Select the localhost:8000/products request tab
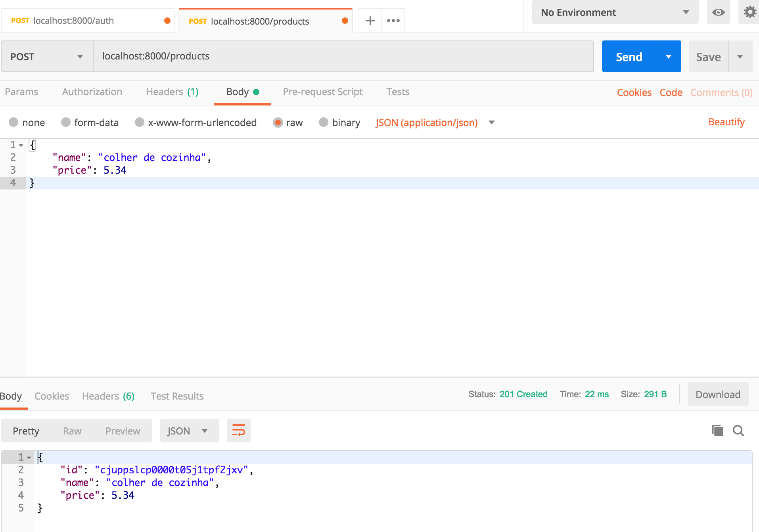759x532 pixels. tap(265, 21)
